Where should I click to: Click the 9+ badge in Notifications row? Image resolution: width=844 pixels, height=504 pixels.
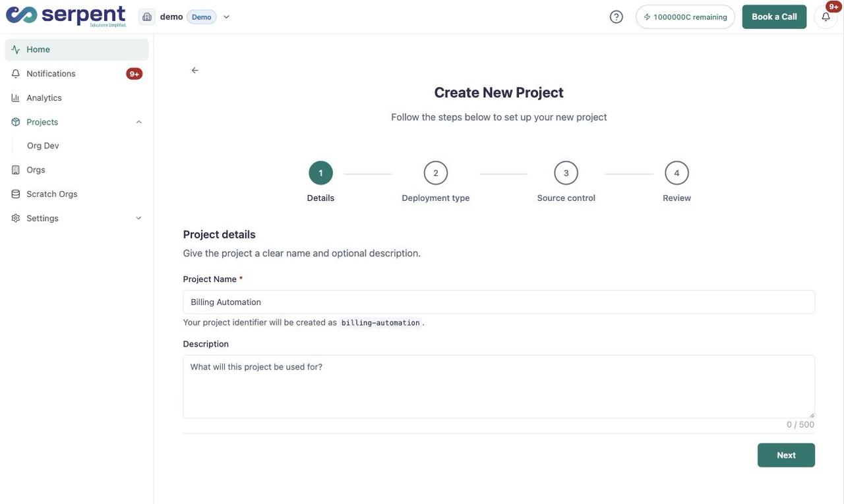tap(135, 74)
